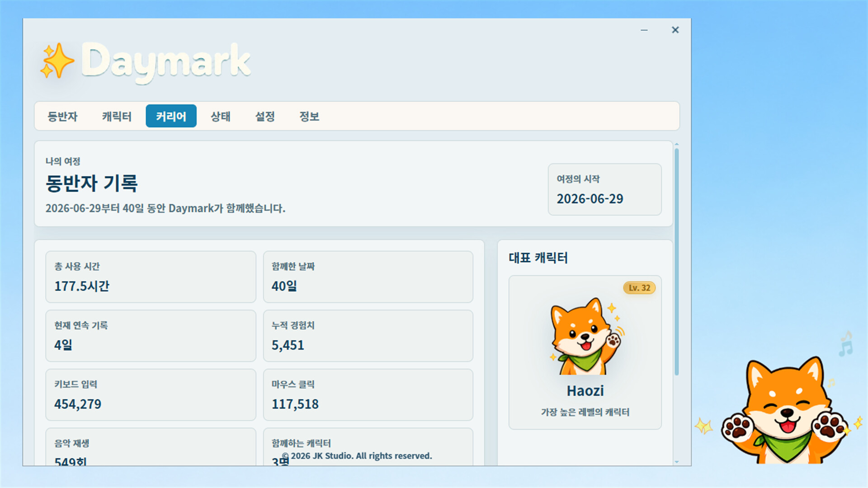Viewport: 868px width, 488px height.
Task: Click the Daymark sparkle logo icon
Action: pyautogui.click(x=57, y=61)
